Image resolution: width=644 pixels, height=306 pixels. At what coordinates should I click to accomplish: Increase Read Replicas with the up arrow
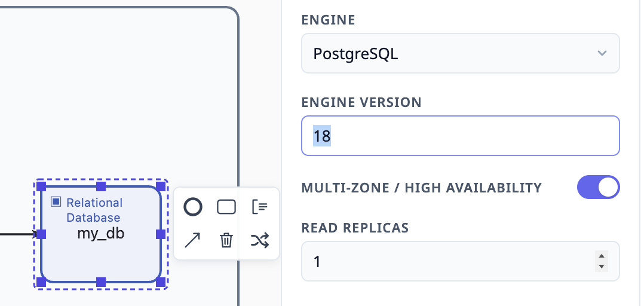pos(601,256)
